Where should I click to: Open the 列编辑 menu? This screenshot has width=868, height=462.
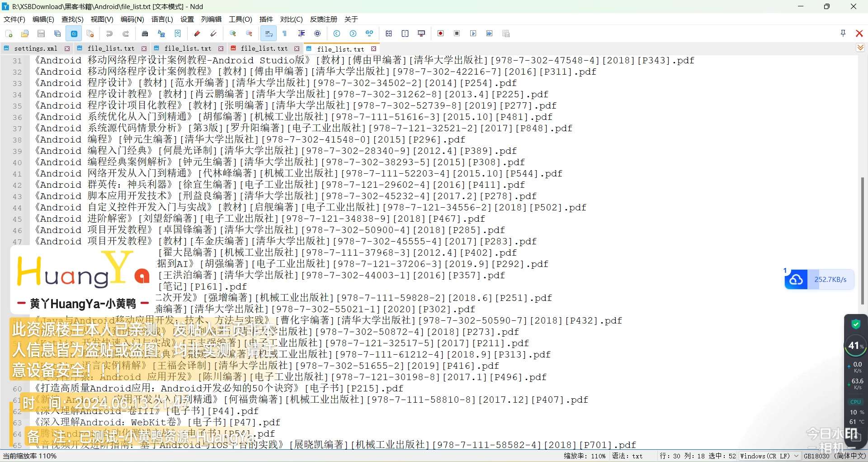tap(211, 19)
